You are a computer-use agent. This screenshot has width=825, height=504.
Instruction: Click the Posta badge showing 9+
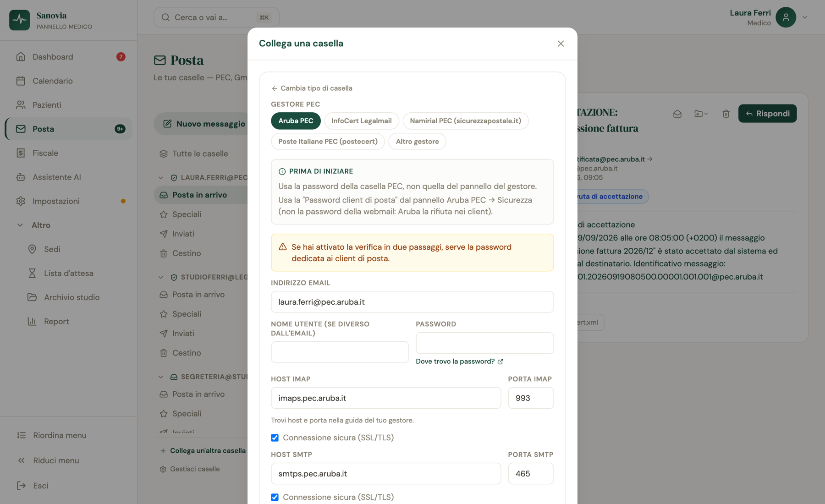[120, 129]
